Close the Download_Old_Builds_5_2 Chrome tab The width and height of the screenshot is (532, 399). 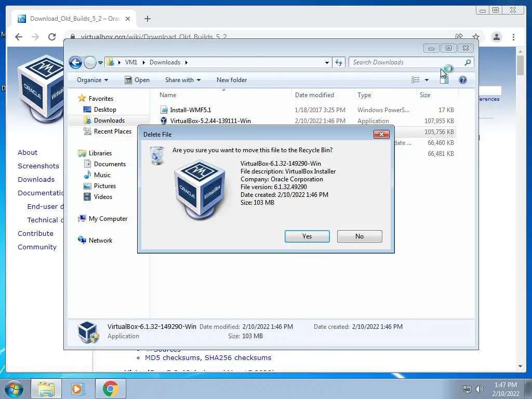point(128,19)
